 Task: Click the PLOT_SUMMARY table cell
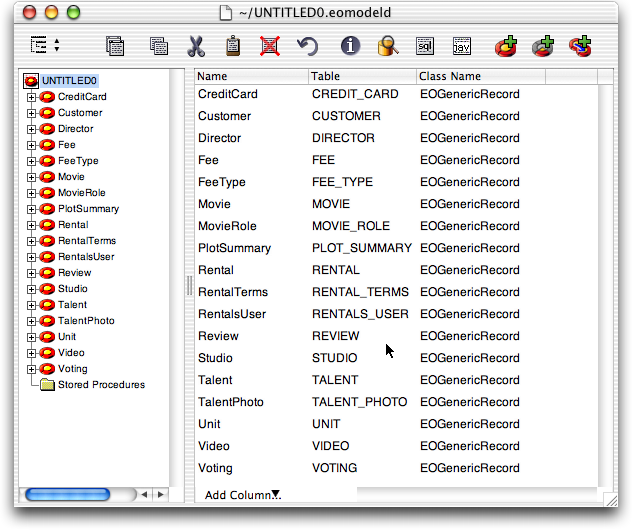(362, 248)
